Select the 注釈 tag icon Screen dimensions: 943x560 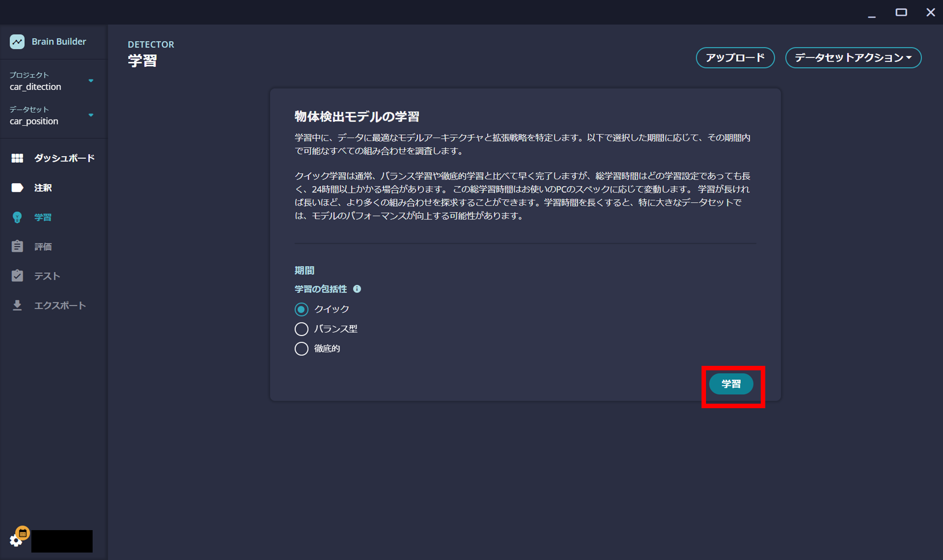(17, 188)
